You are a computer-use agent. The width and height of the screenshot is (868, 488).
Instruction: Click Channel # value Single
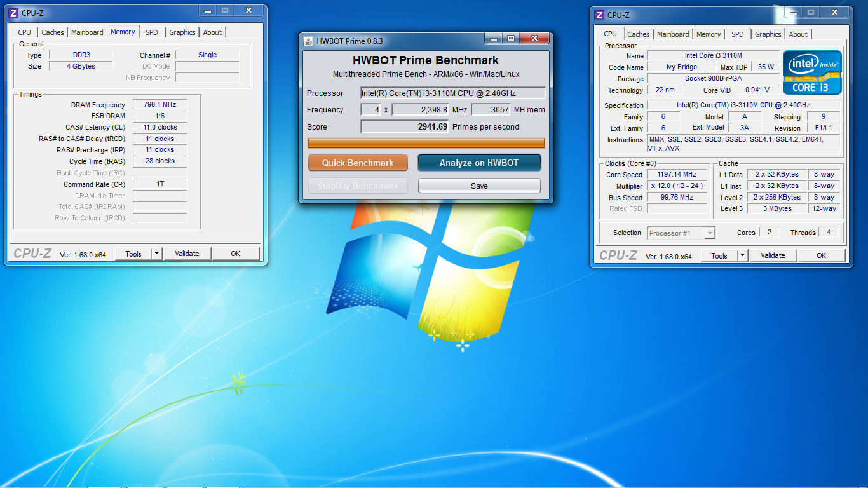pos(207,55)
